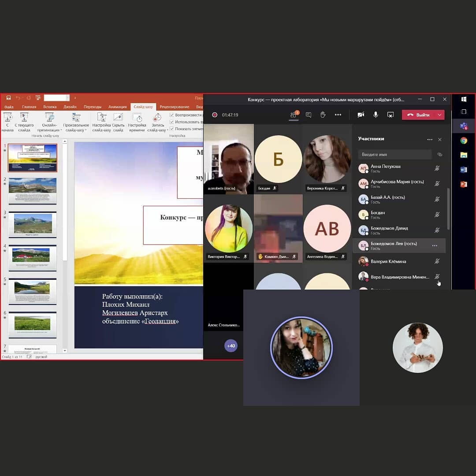Open File Explorer from taskbar
This screenshot has width=476, height=476.
(x=464, y=155)
